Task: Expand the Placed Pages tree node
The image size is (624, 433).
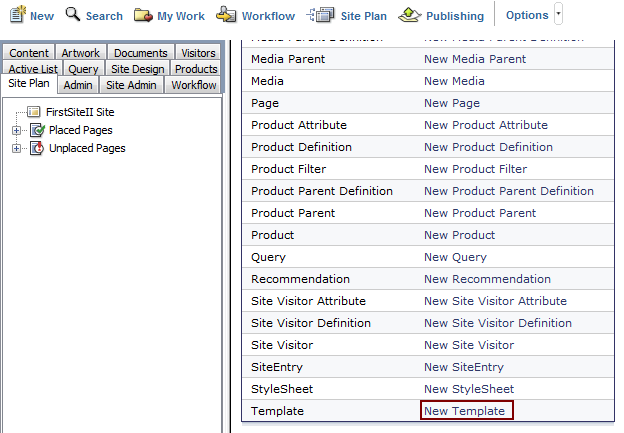Action: [16, 130]
